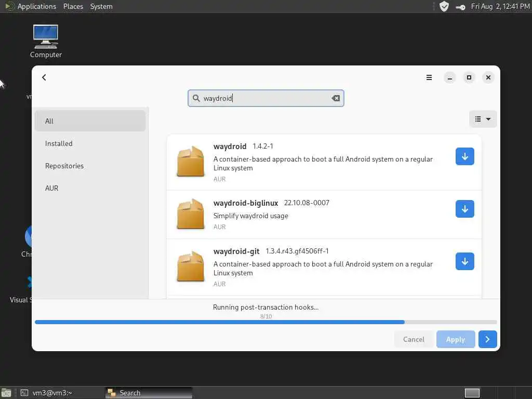Click the waydroid package box icon
This screenshot has width=532, height=399.
pos(190,162)
